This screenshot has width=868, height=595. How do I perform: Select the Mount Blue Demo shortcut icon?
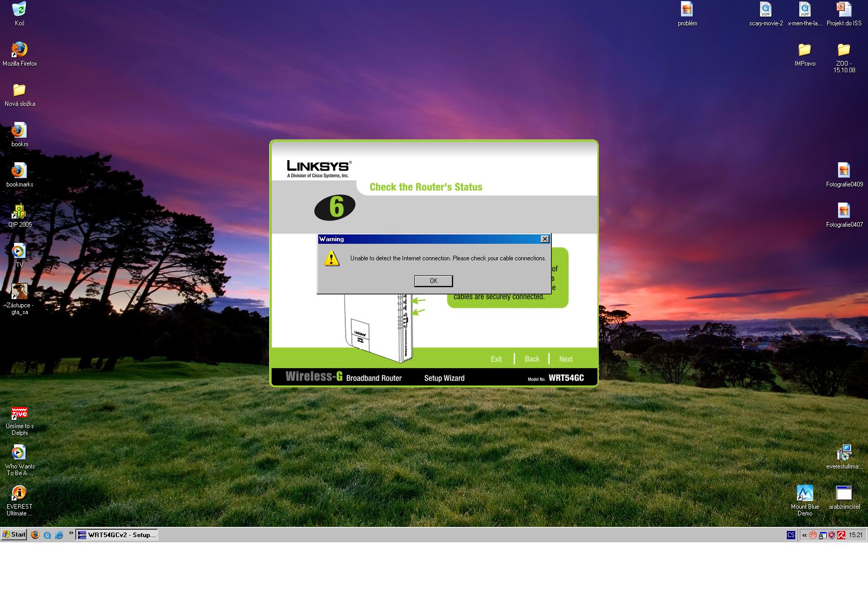coord(804,500)
